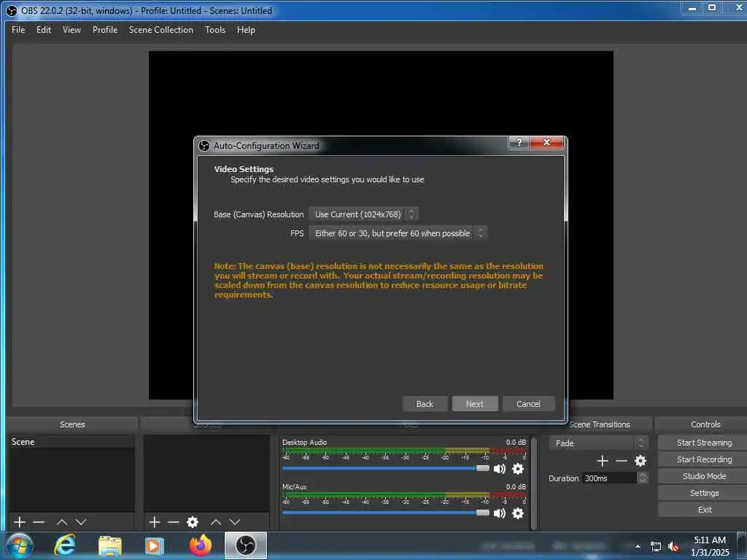Add a scene transition with plus icon
This screenshot has width=747, height=560.
click(602, 461)
